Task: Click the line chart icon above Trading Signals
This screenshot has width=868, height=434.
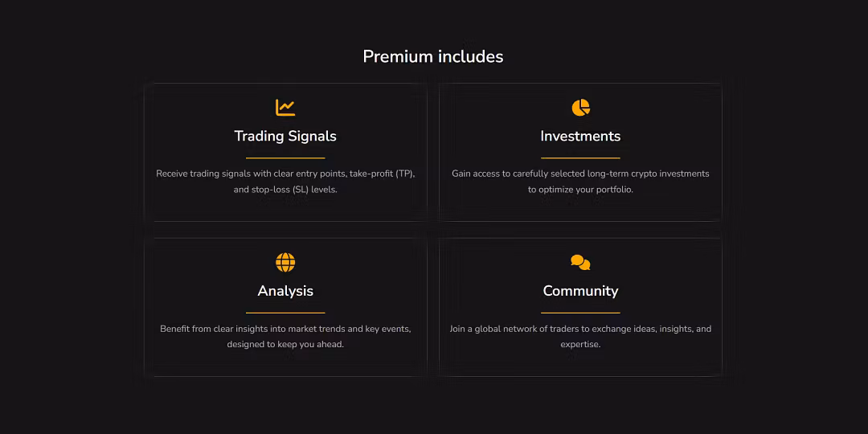Action: (x=285, y=108)
